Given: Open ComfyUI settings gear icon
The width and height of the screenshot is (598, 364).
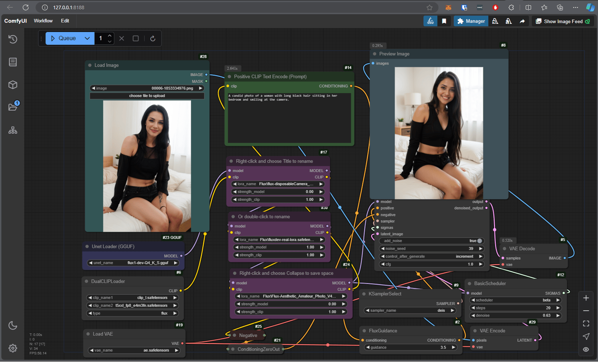Looking at the screenshot, I should click(13, 348).
